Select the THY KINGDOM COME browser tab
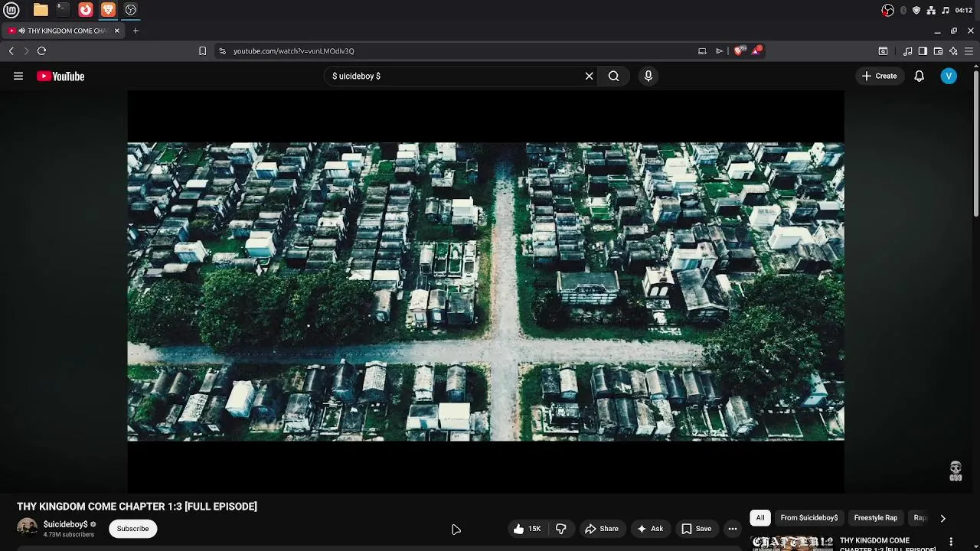Screen dimensions: 980x551 coord(63,31)
